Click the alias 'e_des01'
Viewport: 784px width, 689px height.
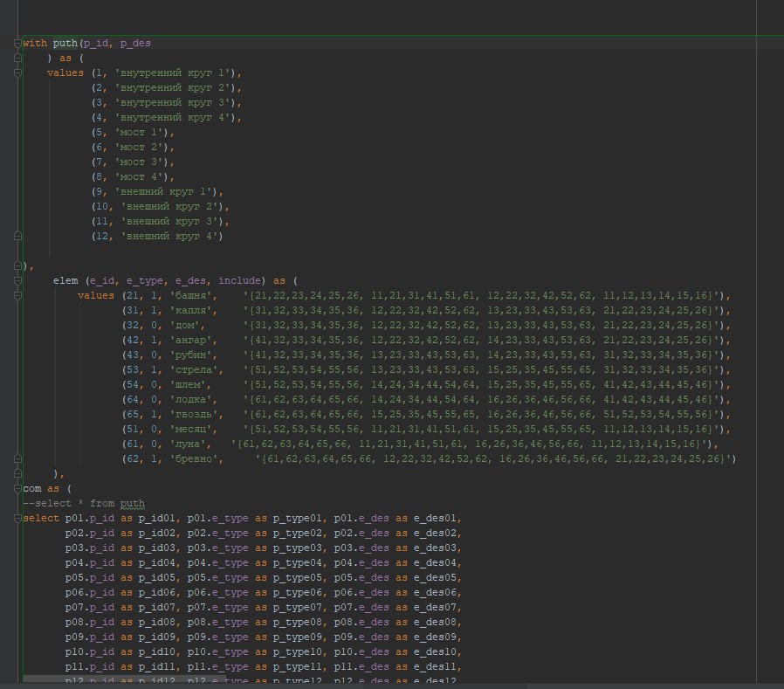(435, 519)
